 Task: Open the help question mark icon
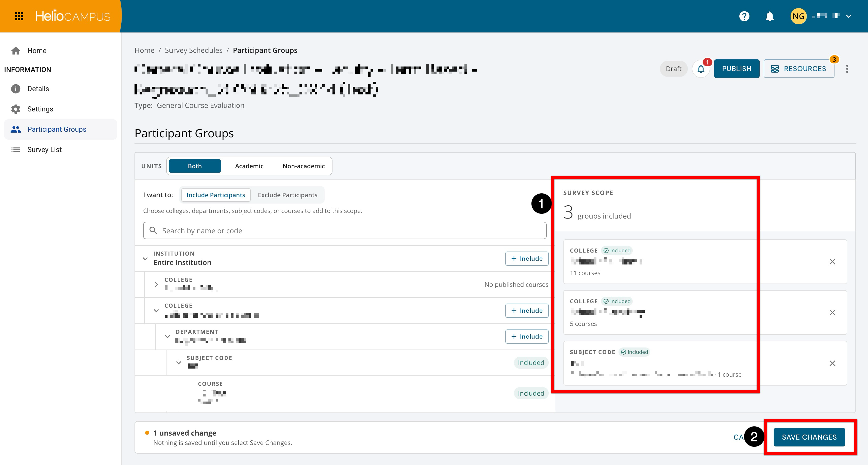coord(744,16)
